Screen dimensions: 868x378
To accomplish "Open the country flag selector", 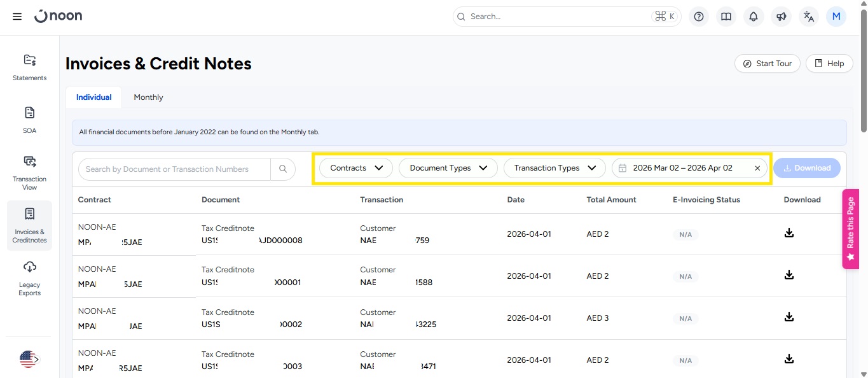I will tap(29, 360).
